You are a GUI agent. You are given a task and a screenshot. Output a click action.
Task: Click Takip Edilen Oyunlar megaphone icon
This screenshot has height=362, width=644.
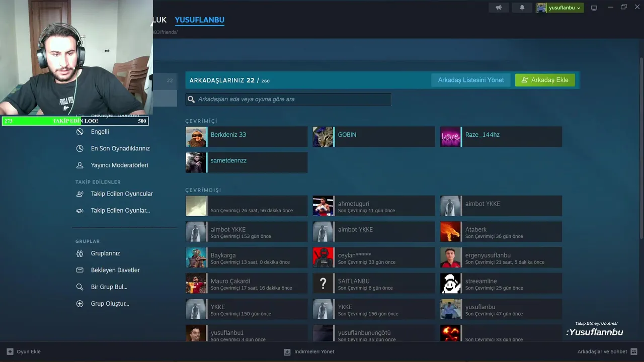pyautogui.click(x=80, y=210)
